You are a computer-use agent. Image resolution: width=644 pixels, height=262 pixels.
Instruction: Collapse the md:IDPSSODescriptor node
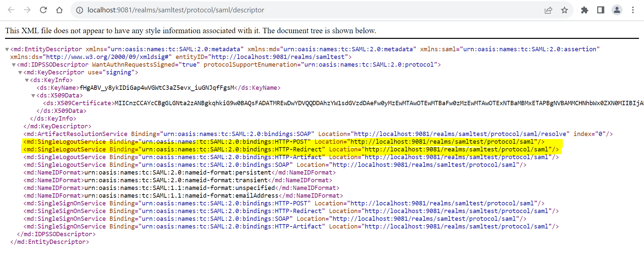click(14, 65)
